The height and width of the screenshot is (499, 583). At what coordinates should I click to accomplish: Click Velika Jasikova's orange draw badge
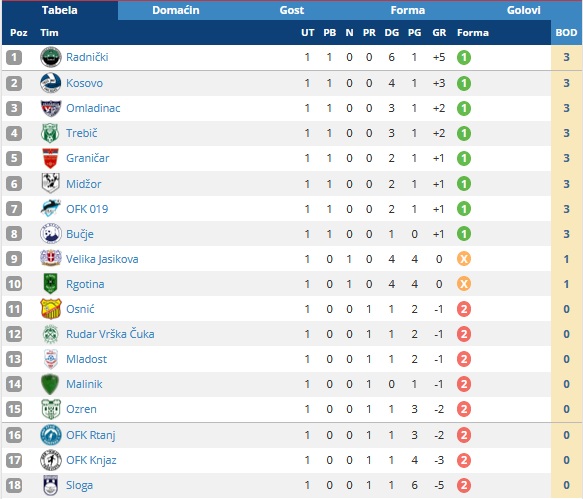[464, 259]
